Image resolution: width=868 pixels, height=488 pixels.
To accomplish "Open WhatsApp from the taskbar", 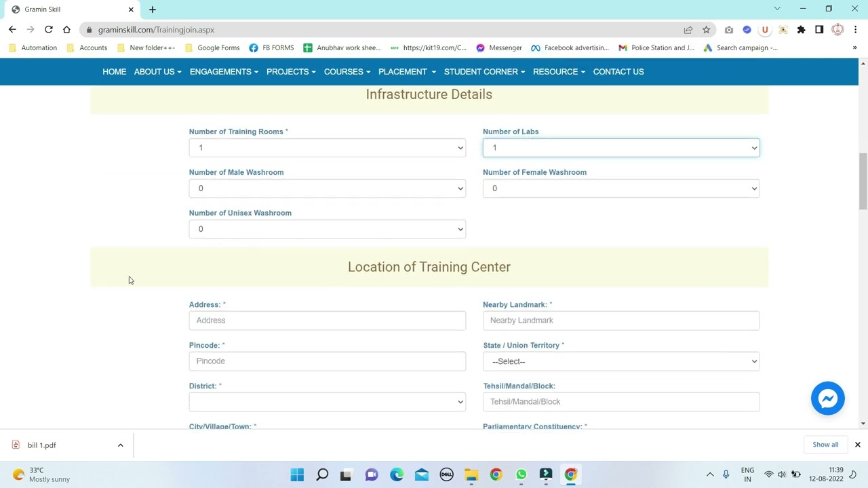I will (521, 474).
